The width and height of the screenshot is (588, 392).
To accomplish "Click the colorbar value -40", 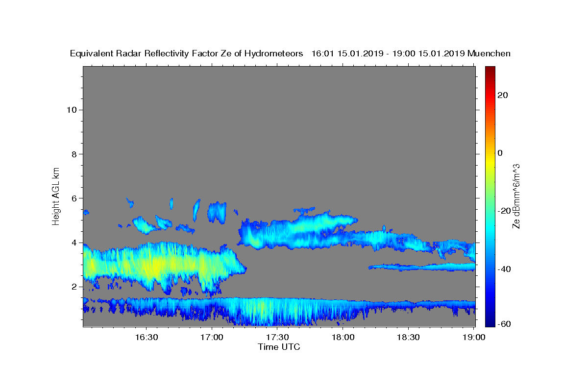I will 505,269.
